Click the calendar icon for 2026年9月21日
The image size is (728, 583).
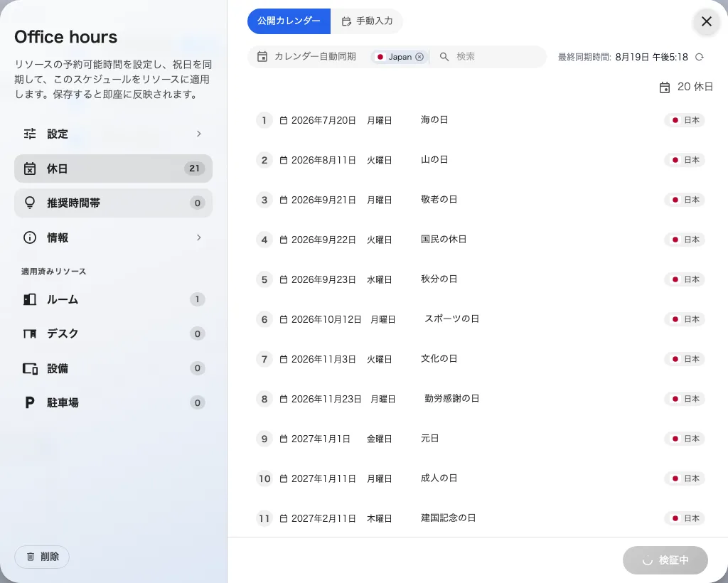(284, 200)
